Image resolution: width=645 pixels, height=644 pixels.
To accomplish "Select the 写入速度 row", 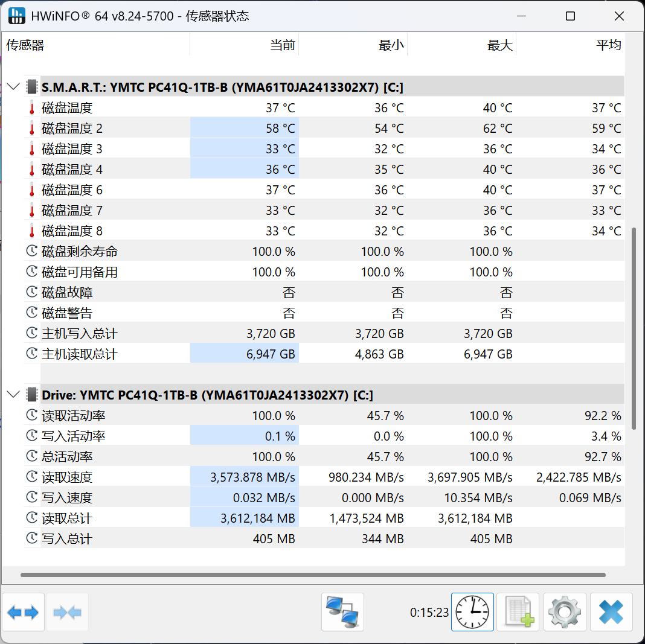I will [324, 498].
